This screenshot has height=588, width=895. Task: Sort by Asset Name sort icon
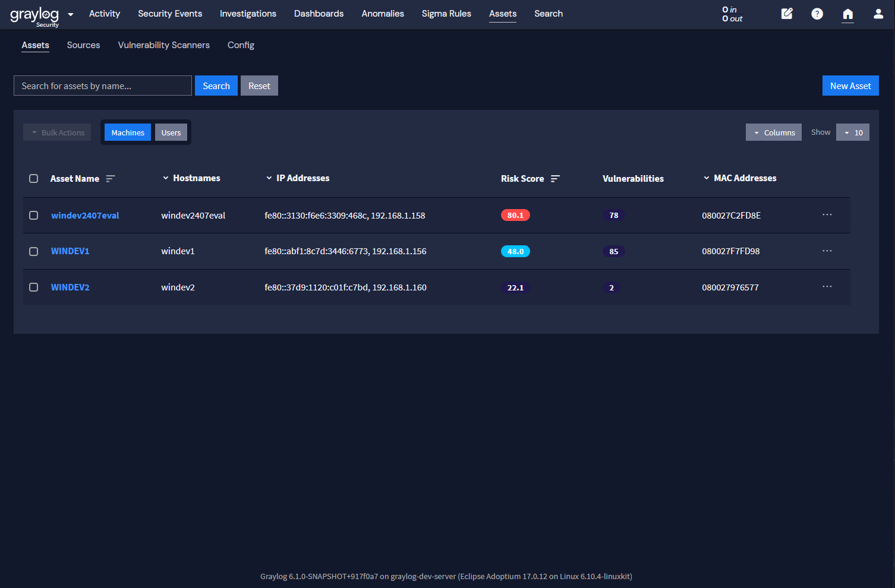(x=111, y=179)
